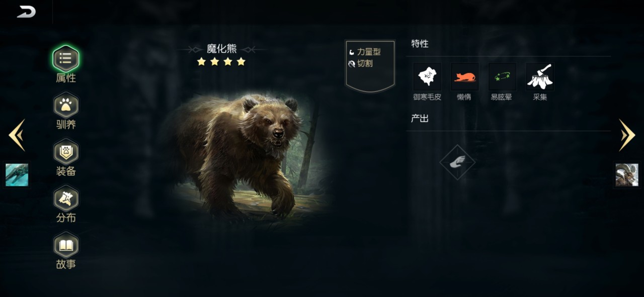Tap the 御寒毛皮 trait icon
The height and width of the screenshot is (297, 644).
[427, 77]
